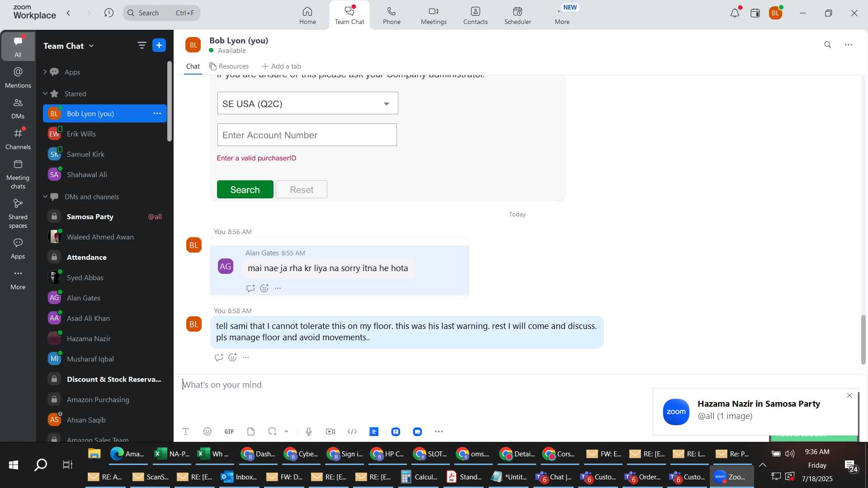Open more compose toolbar options
868x488 pixels.
coord(439,432)
